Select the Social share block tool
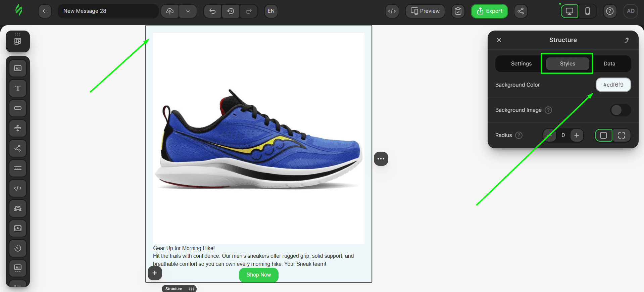The width and height of the screenshot is (644, 292). (18, 148)
